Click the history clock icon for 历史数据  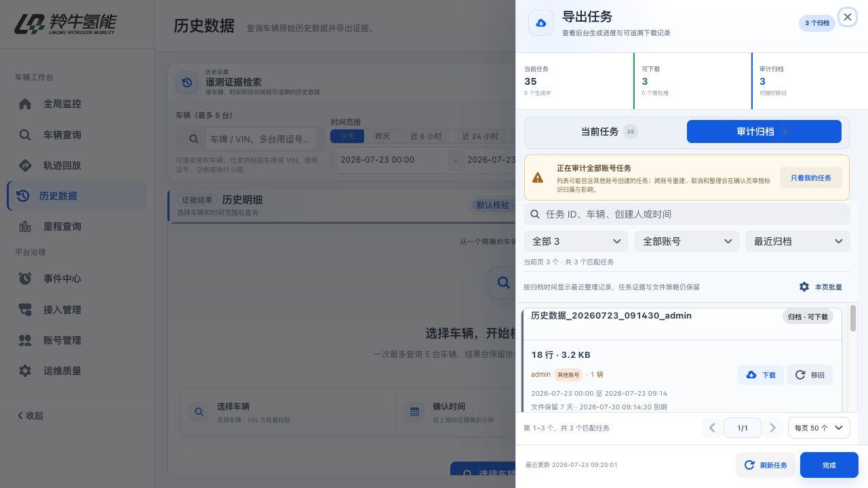pos(22,196)
